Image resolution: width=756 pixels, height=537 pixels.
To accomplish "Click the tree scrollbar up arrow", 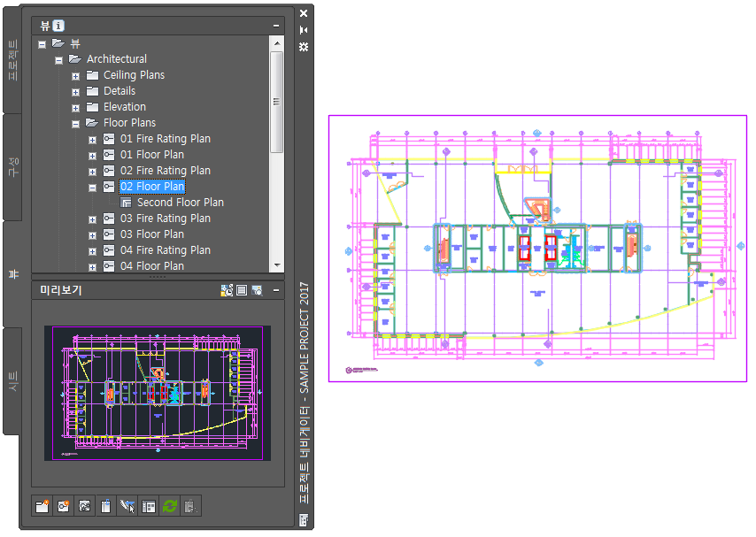I will point(277,43).
